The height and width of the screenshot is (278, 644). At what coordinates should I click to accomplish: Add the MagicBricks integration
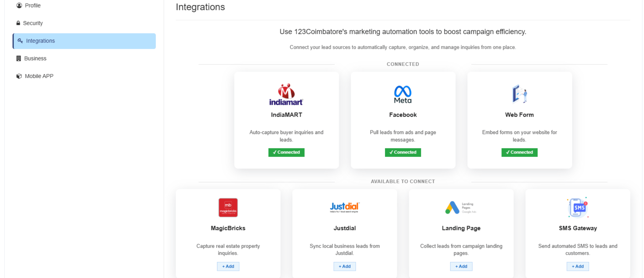click(228, 266)
